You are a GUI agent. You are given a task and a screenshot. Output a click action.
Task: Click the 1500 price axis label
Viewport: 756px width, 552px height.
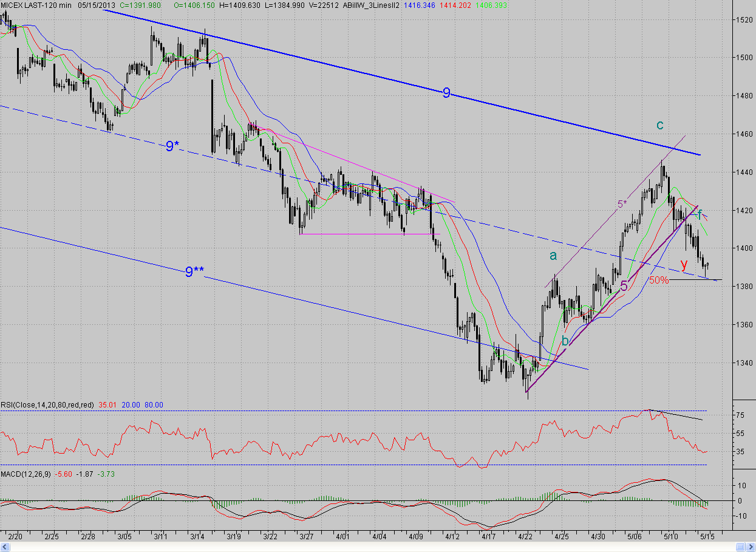[744, 58]
